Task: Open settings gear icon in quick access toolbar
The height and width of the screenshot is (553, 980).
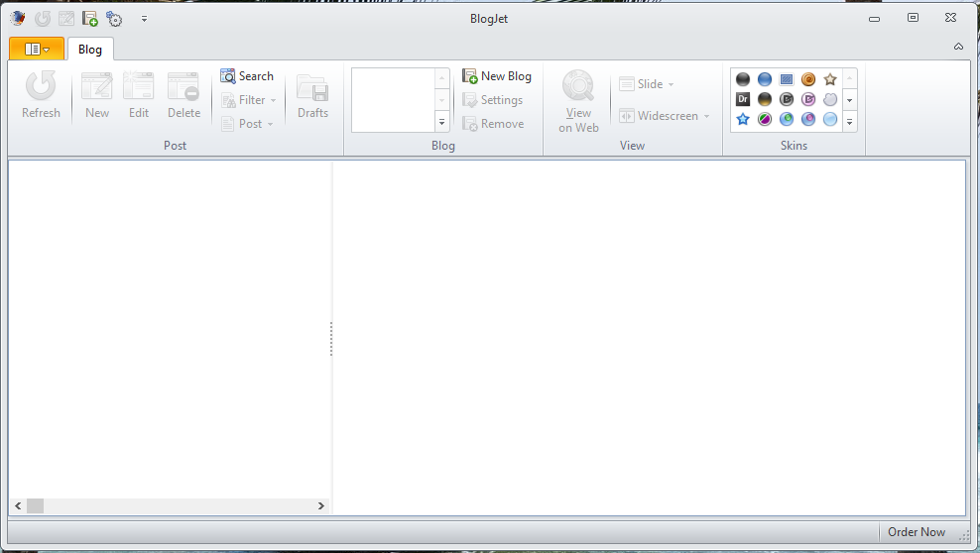Action: [114, 19]
